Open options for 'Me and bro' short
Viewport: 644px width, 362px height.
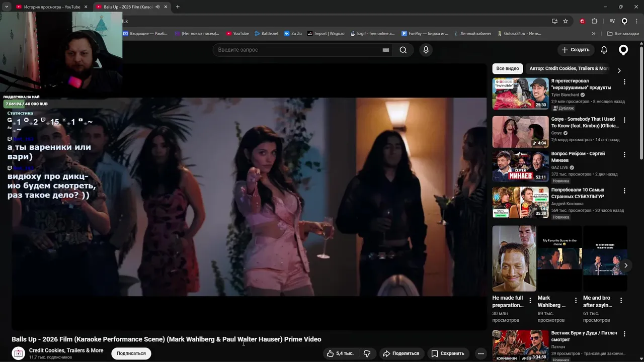(x=621, y=300)
